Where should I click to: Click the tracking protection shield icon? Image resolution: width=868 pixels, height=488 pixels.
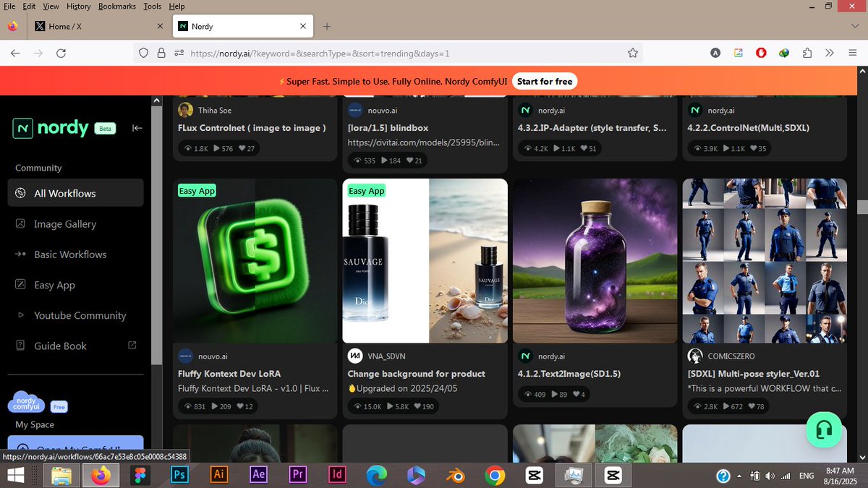(x=143, y=53)
